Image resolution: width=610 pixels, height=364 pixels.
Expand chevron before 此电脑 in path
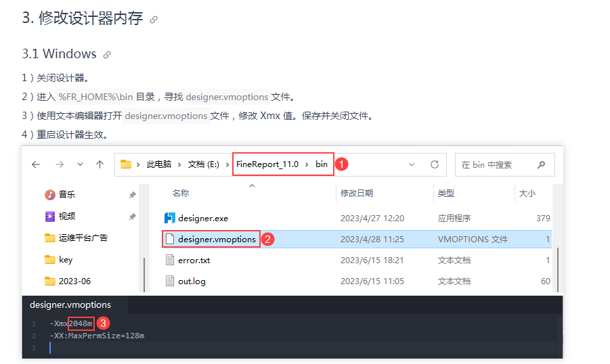click(x=138, y=165)
